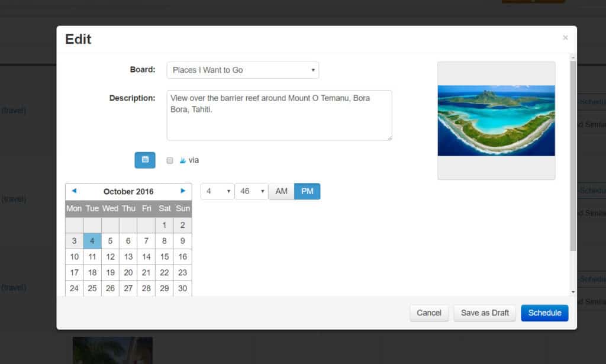Open the hour dropdown showing 4

pos(216,191)
